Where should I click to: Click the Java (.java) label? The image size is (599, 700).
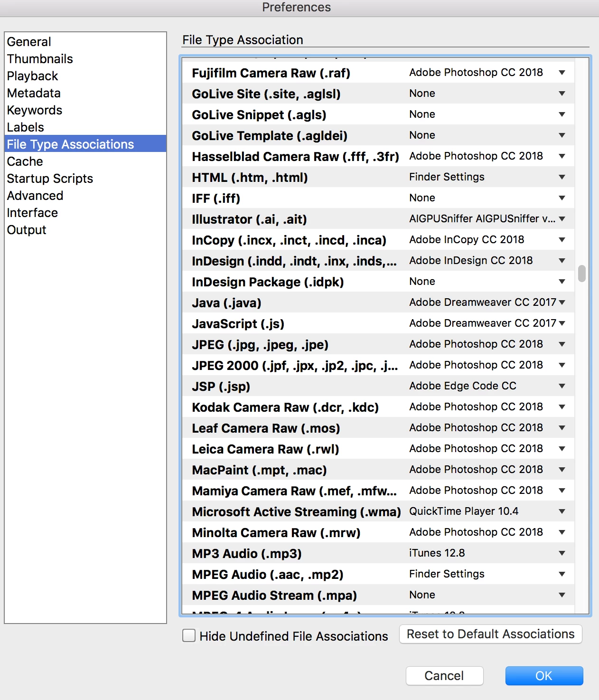[x=226, y=303]
